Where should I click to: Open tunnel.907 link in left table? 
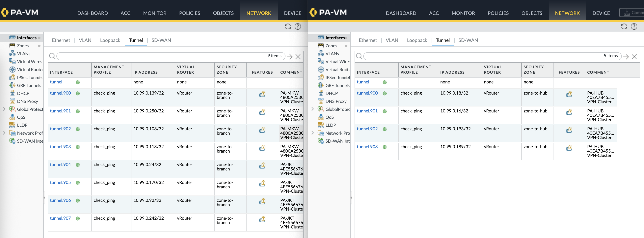tap(60, 218)
